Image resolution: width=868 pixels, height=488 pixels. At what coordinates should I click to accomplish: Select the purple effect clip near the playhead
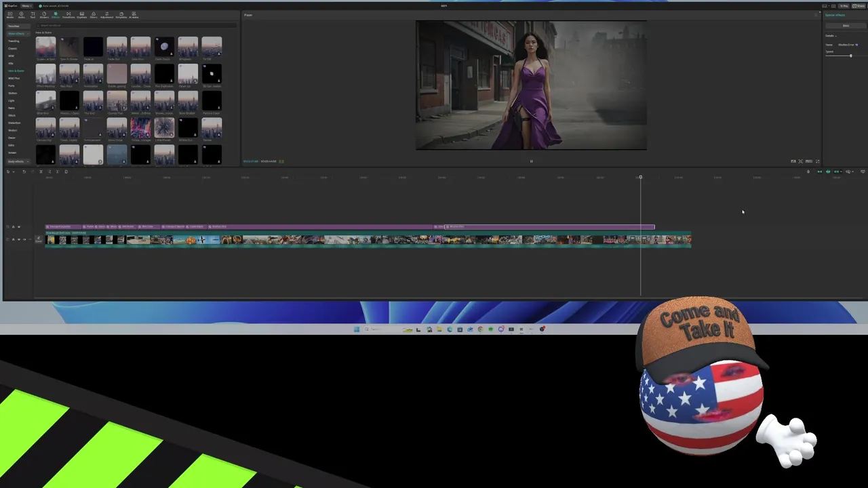coord(549,226)
